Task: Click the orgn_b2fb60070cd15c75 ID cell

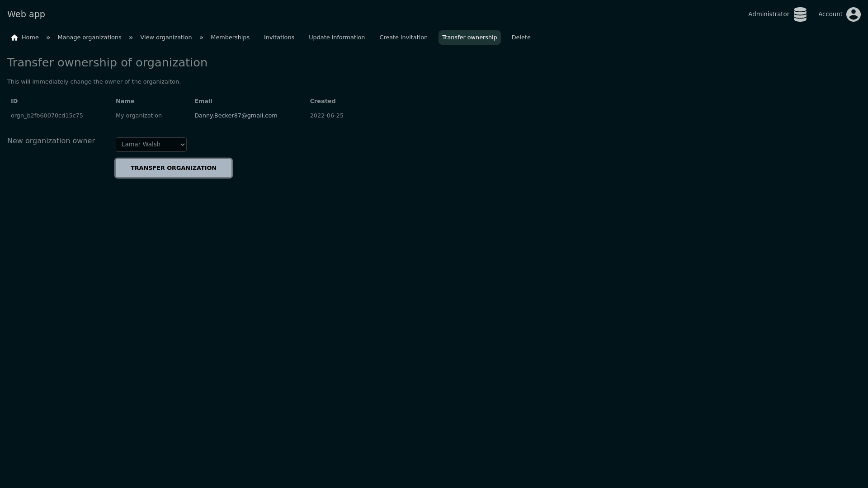Action: 47,116
